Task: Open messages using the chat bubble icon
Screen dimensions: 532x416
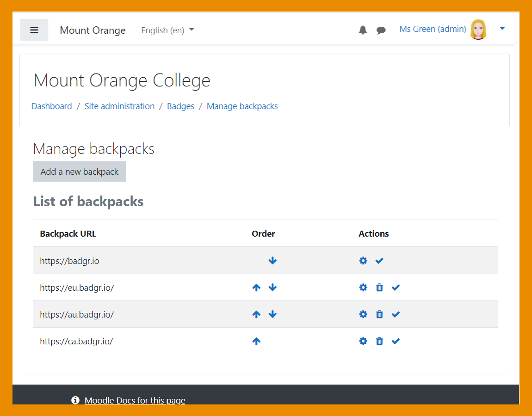Action: (381, 30)
